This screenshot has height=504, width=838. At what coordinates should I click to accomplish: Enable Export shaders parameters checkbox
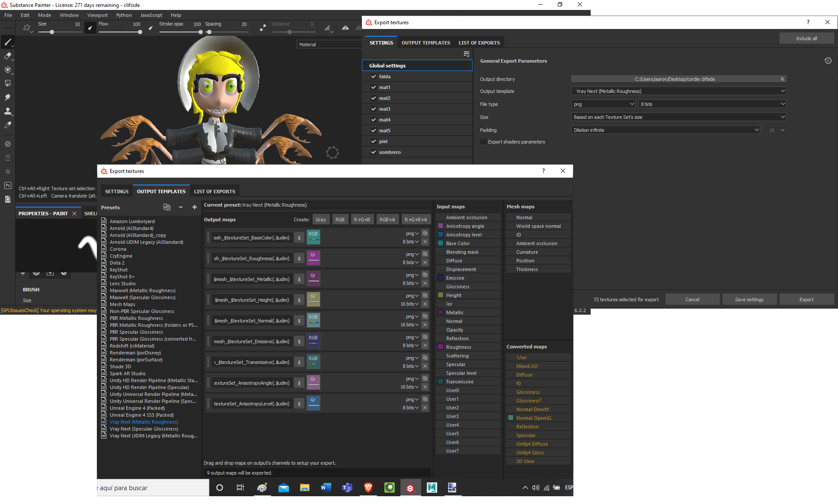pos(483,142)
